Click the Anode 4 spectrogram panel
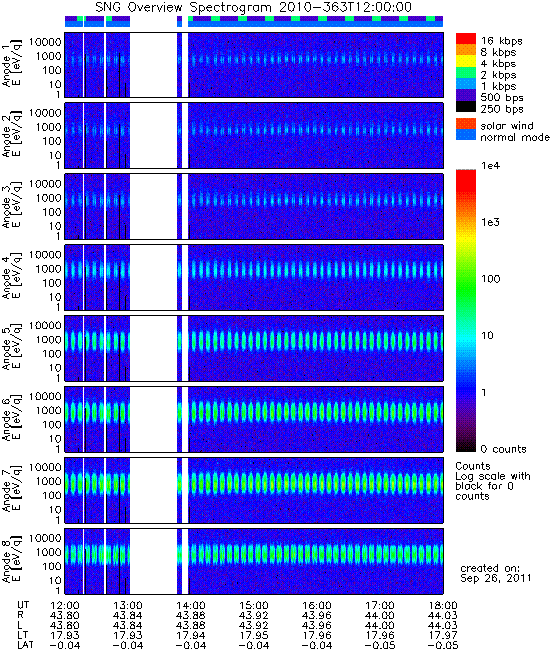This screenshot has height=651, width=552. [x=254, y=277]
